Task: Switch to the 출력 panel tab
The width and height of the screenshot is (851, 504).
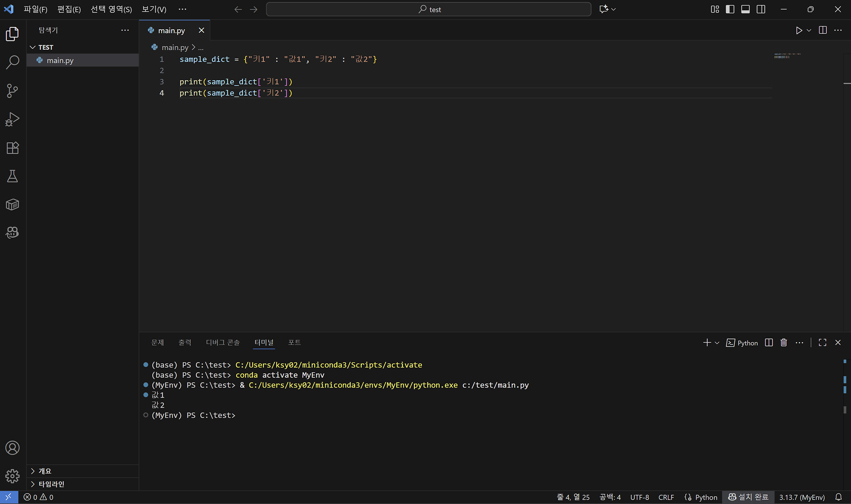Action: [185, 342]
